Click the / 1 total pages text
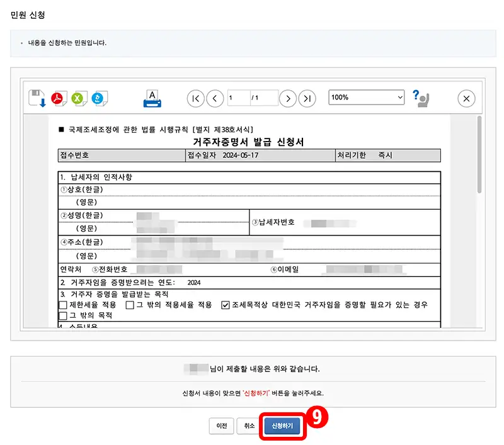The image size is (504, 445). click(255, 98)
